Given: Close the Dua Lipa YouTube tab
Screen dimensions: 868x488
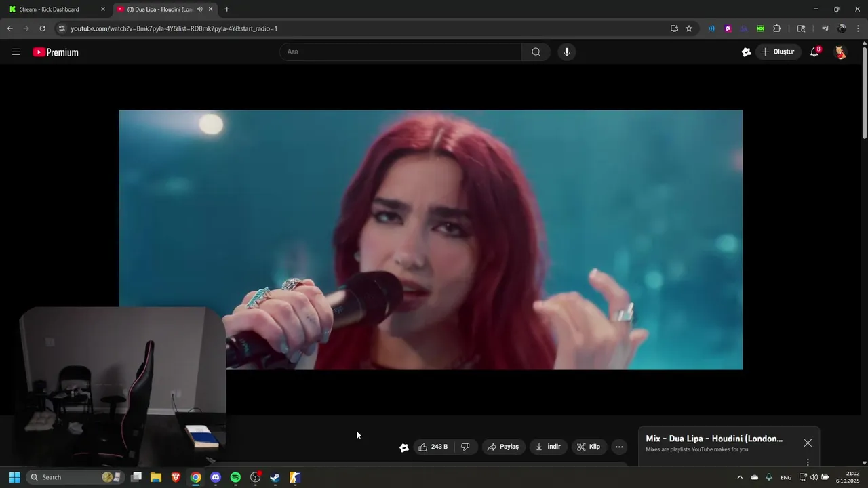Looking at the screenshot, I should pyautogui.click(x=211, y=9).
